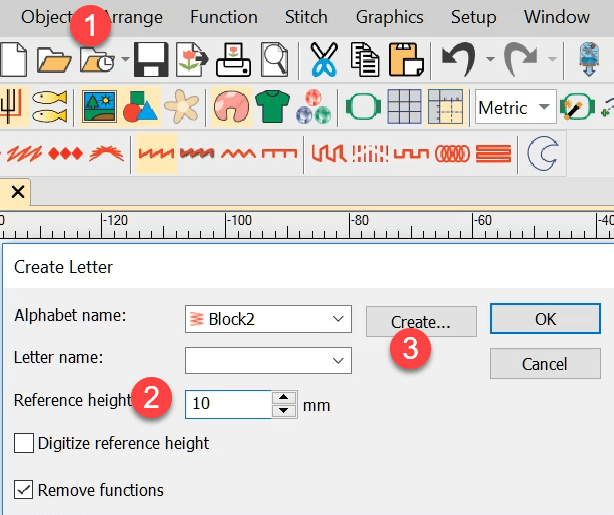The image size is (614, 515).
Task: Enable Digitize reference height checkbox
Action: tap(24, 443)
